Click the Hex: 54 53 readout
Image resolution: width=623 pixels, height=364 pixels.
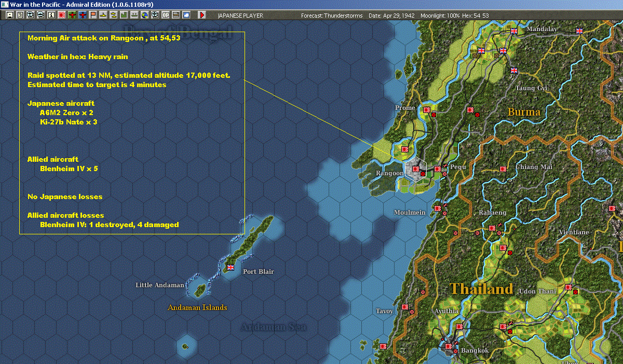coord(475,16)
